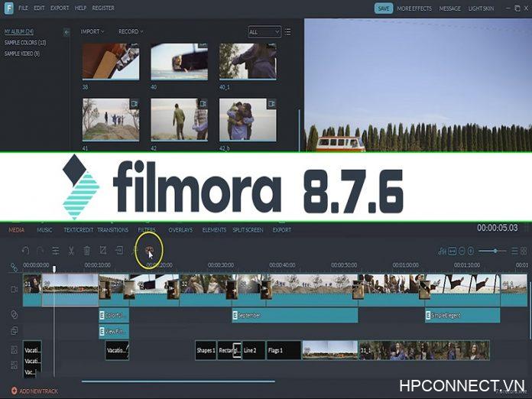Switch to the MUSIC tab

tap(44, 230)
